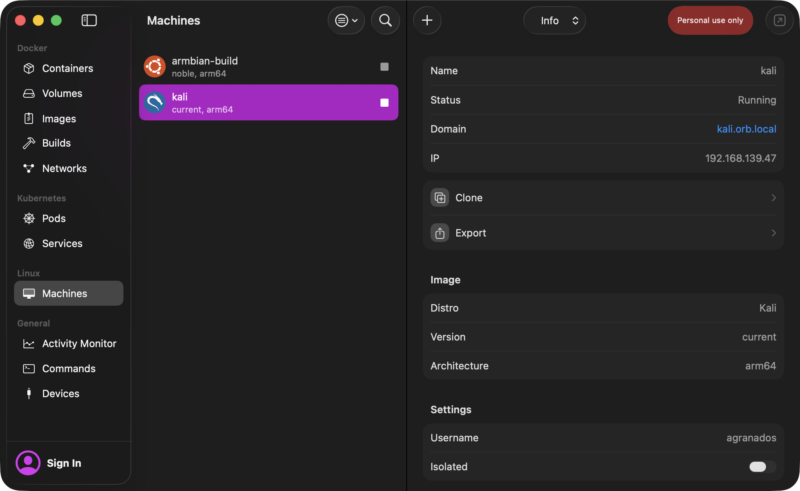Click the Personal use only badge
This screenshot has width=800, height=491.
(710, 20)
